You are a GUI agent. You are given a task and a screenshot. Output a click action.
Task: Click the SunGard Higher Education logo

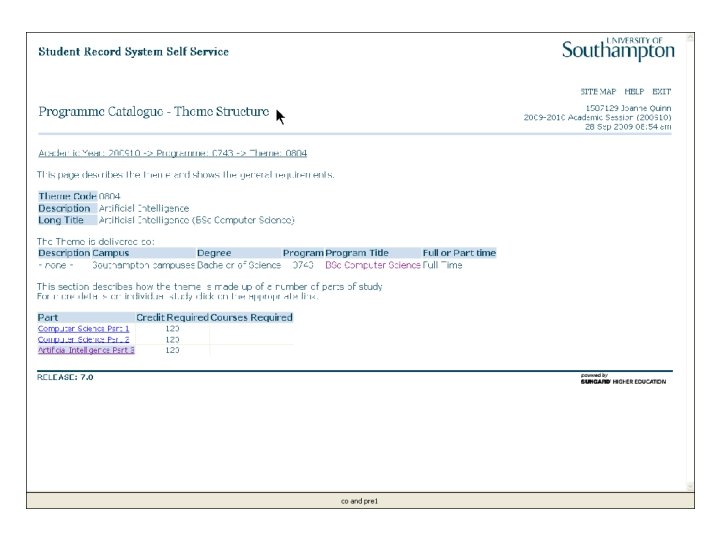(x=623, y=379)
